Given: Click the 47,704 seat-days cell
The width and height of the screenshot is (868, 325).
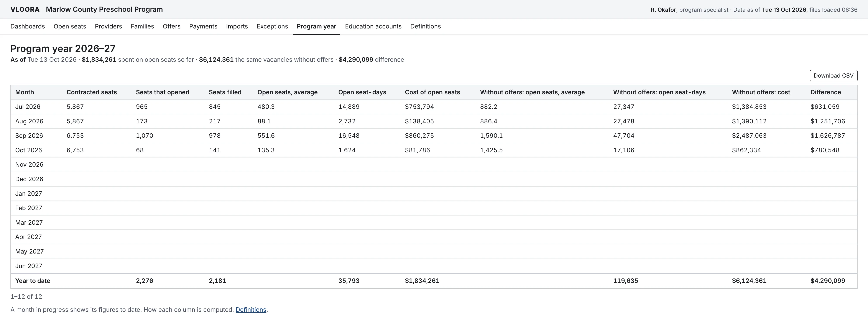Looking at the screenshot, I should pos(624,136).
